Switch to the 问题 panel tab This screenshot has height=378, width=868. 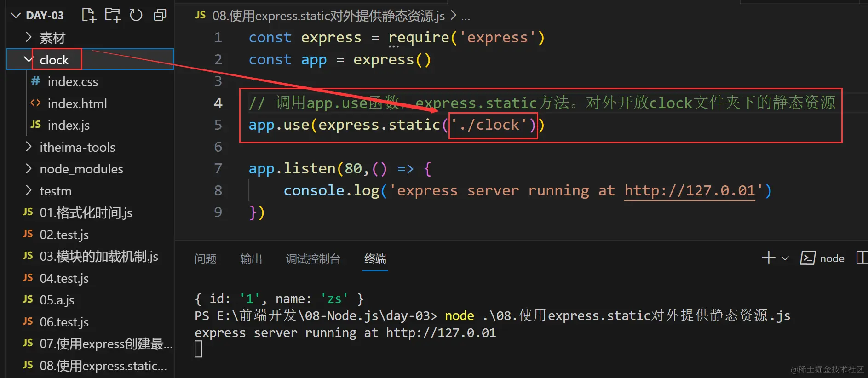(205, 259)
